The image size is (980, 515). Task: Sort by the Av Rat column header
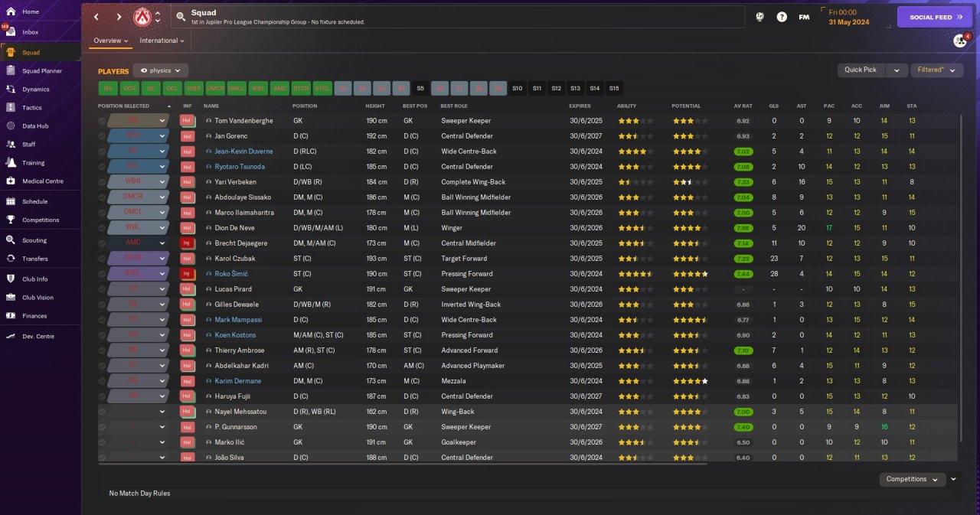(x=743, y=106)
